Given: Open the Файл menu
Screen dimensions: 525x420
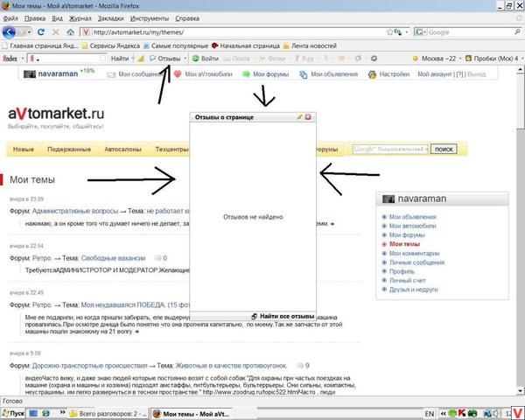Looking at the screenshot, I should tap(10, 18).
